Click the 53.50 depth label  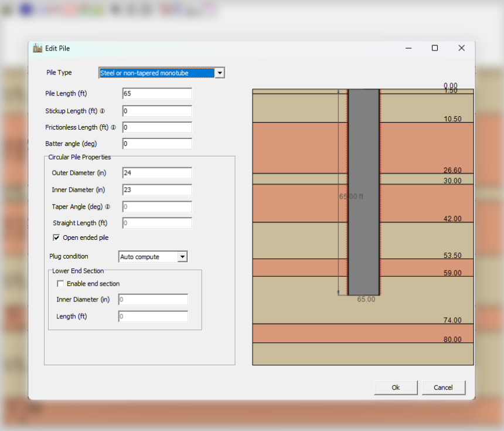(x=452, y=256)
